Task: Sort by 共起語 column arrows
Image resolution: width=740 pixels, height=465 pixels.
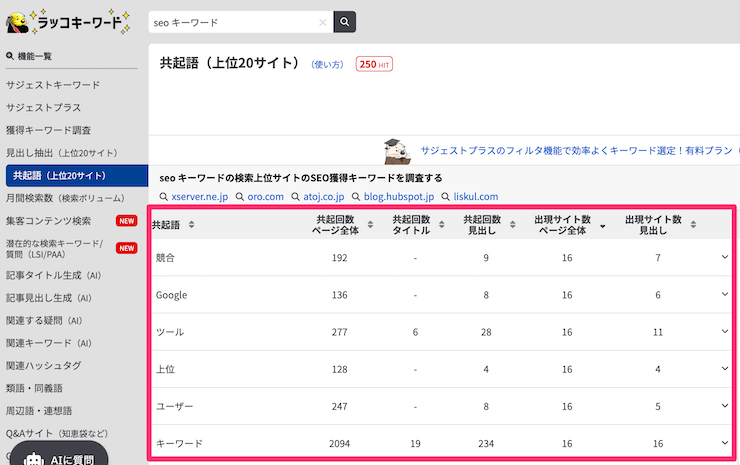Action: (x=191, y=225)
